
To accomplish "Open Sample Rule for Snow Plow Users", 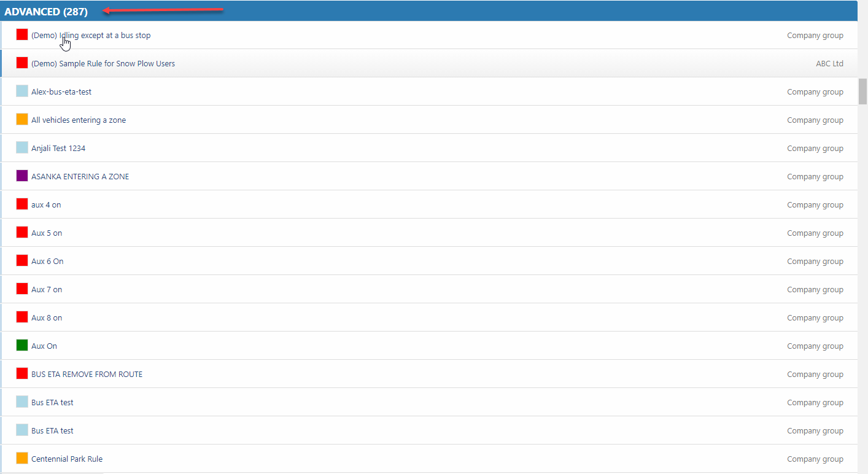I will (x=103, y=64).
